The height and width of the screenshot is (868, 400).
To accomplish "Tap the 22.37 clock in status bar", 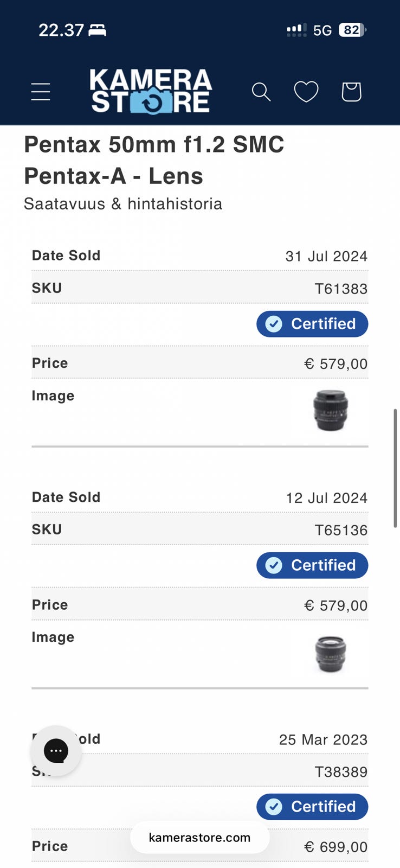I will pos(61,30).
